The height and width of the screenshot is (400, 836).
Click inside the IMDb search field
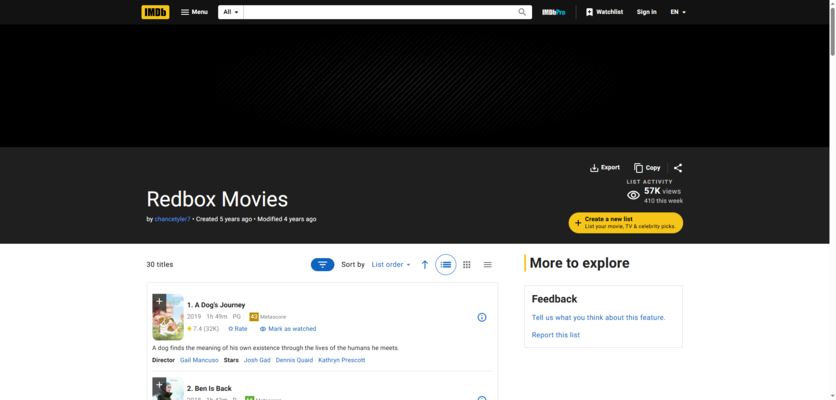tap(380, 12)
